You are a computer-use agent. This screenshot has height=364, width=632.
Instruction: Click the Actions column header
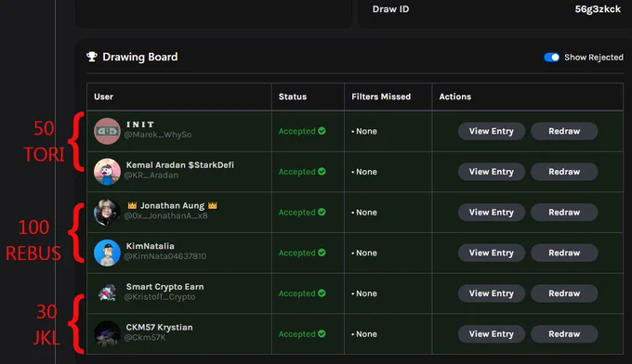[455, 97]
